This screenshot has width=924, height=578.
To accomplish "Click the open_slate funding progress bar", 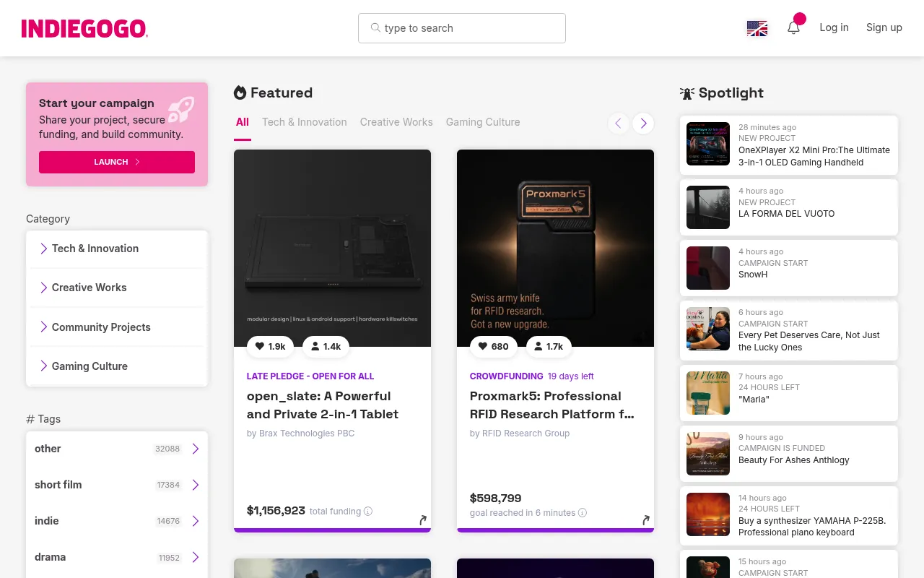I will click(332, 530).
